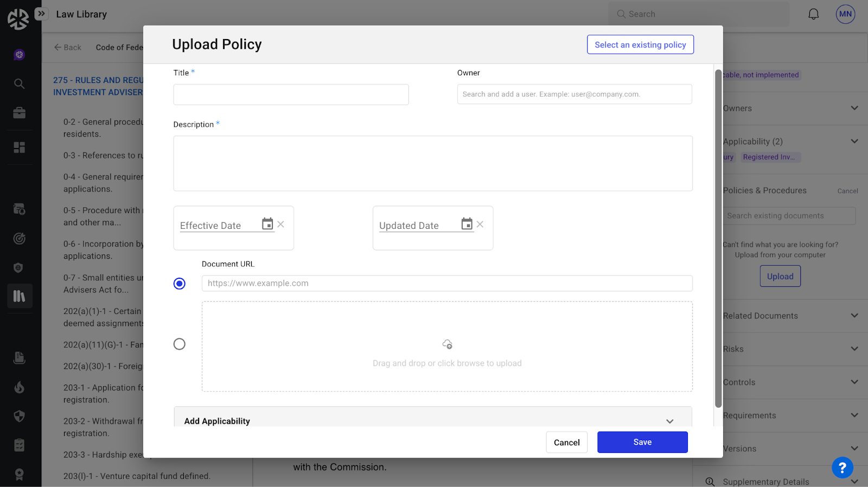Open the notifications bell
Image resolution: width=868 pixels, height=487 pixels.
tap(813, 14)
